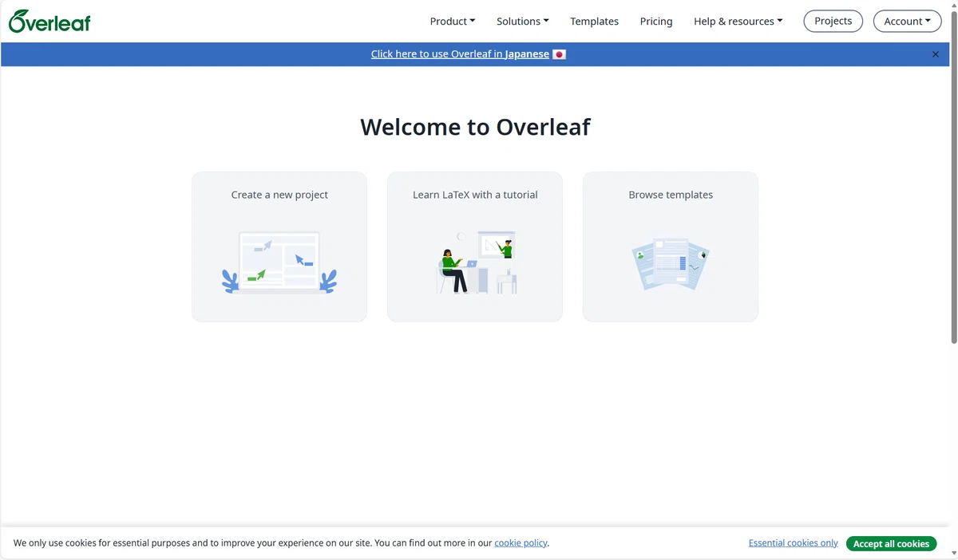Open the Projects page
This screenshot has height=560, width=958.
(833, 21)
